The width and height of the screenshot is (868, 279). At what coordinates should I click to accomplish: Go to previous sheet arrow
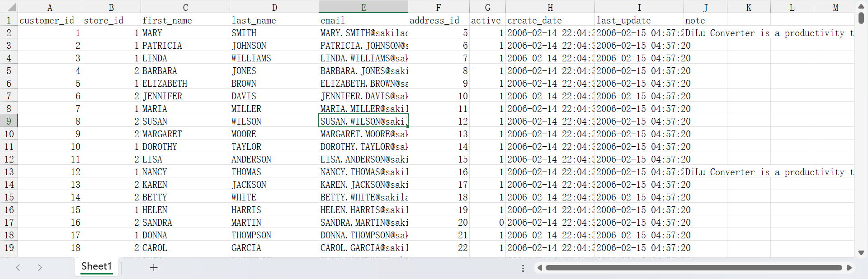click(x=18, y=268)
